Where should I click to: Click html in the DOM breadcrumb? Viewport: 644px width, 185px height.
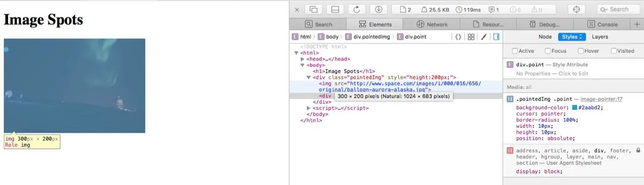pos(302,37)
